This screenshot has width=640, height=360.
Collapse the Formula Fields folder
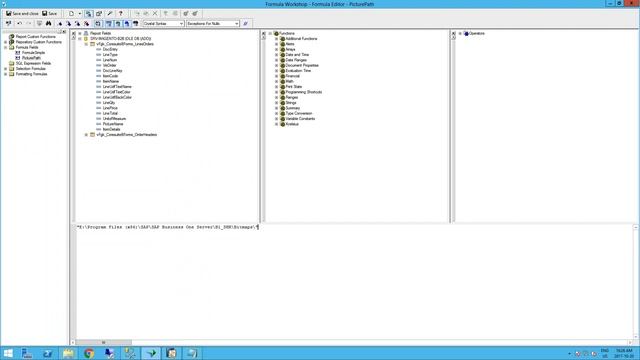[x=6, y=47]
